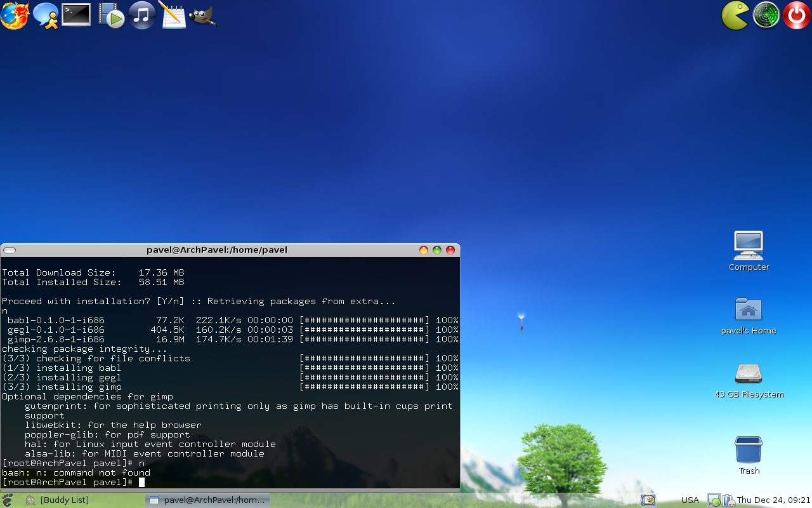Open the terminal launcher in the top panel
Screen dimensions: 812x508
pyautogui.click(x=76, y=15)
